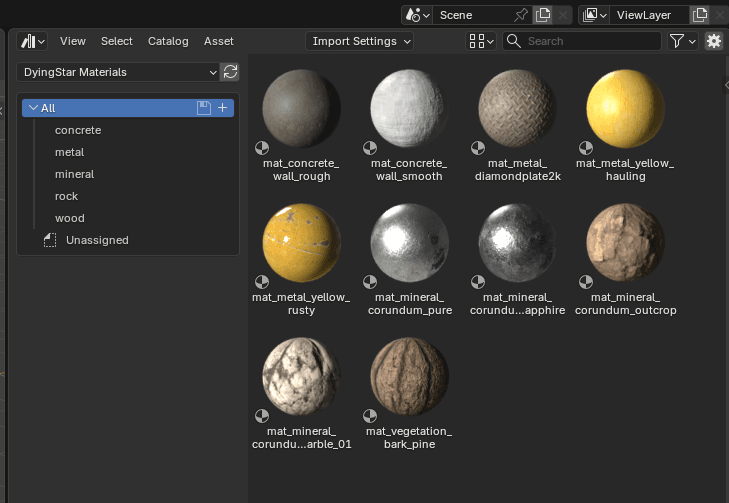Click material icon on mat_mineral_corundum_pure
729x503 pixels.
[x=370, y=282]
